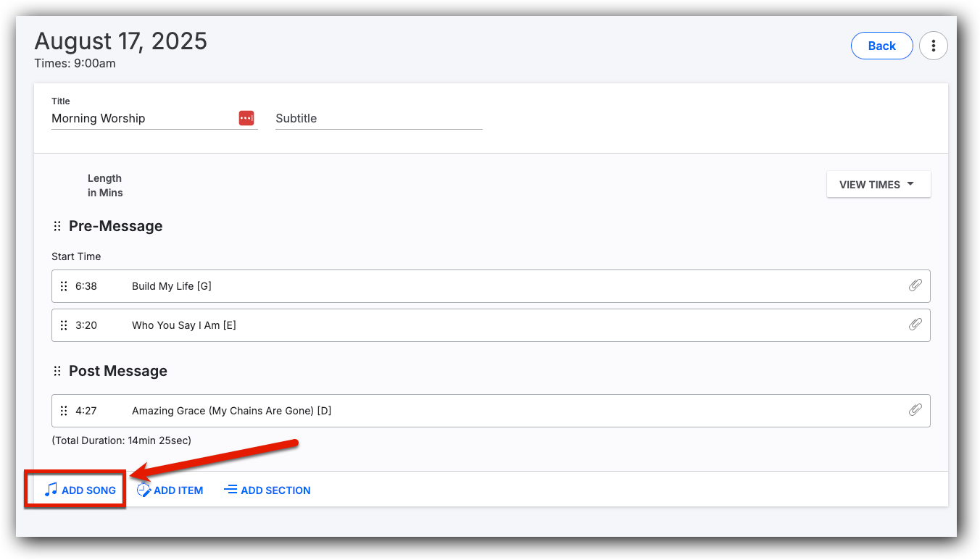Viewport: 980px width, 560px height.
Task: Open attachments for Who You Say I Am
Action: tap(915, 325)
